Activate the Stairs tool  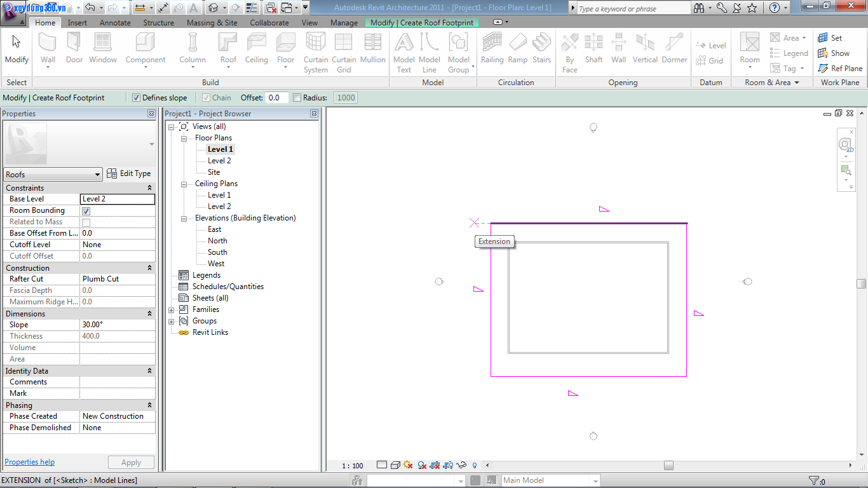coord(542,48)
